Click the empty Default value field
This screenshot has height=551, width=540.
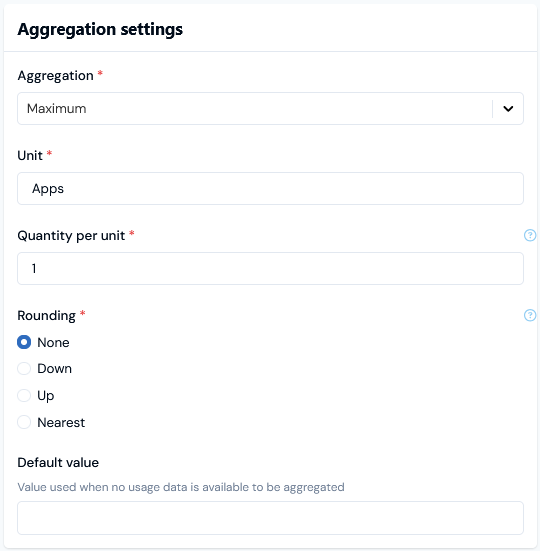click(270, 518)
